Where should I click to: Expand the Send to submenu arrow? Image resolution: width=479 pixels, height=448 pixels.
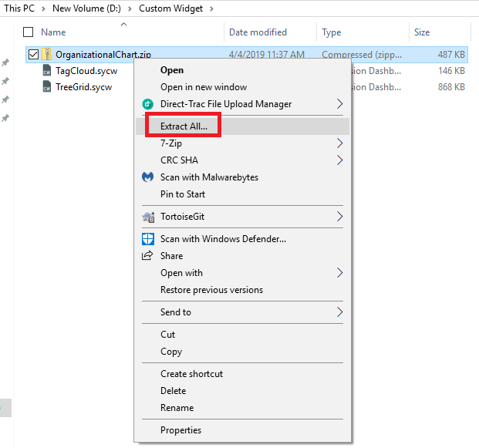click(x=340, y=312)
